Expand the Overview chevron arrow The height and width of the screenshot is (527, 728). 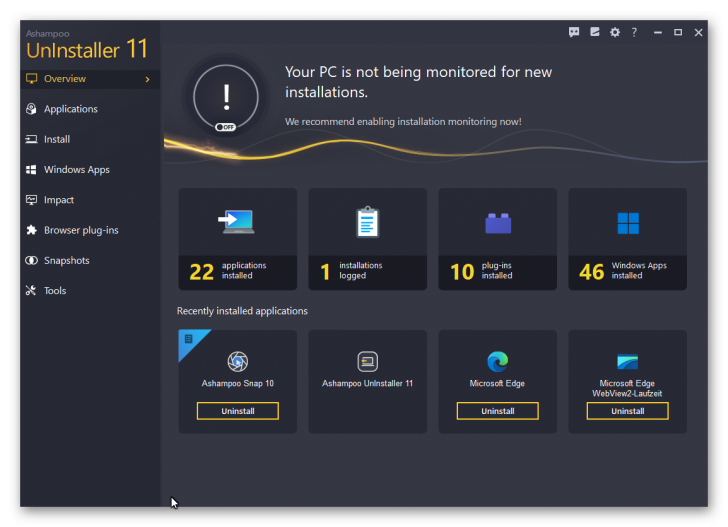(148, 79)
